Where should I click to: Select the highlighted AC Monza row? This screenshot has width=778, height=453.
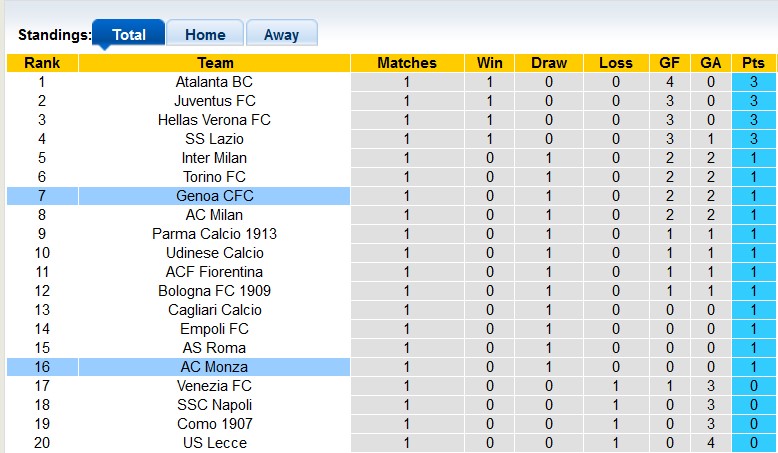[214, 367]
